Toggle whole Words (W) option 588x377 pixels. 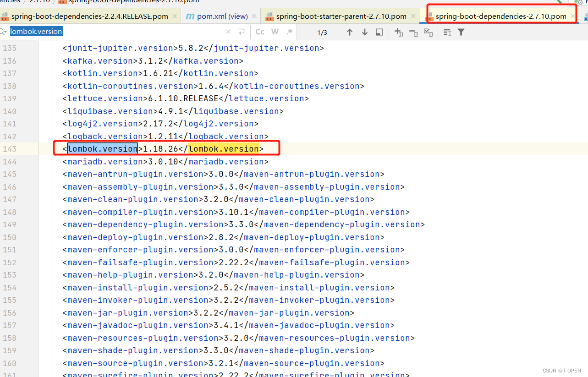pos(275,32)
